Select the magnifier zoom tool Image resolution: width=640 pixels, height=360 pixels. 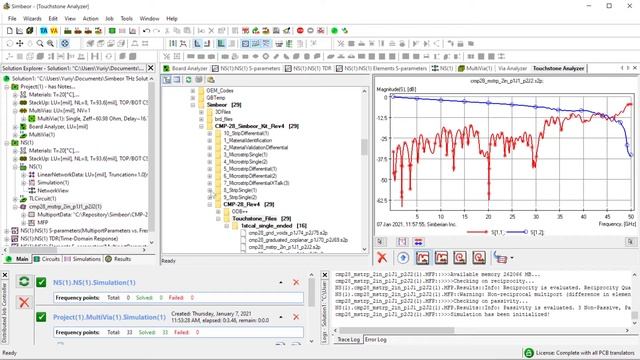point(40,43)
